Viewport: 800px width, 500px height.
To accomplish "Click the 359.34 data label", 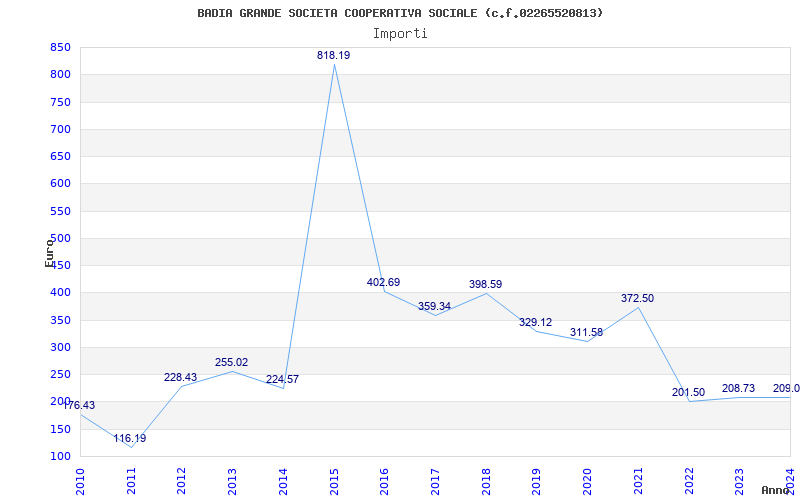I will coord(434,306).
